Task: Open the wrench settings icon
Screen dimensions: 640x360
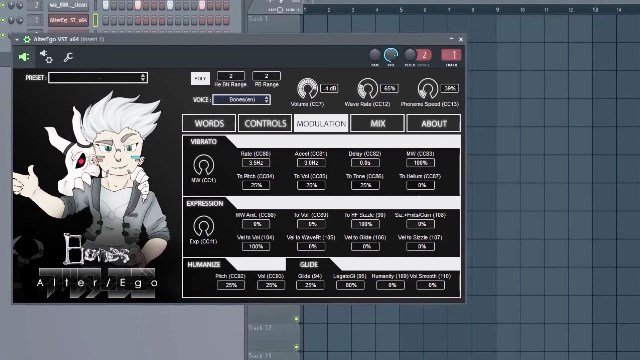Action: point(68,57)
